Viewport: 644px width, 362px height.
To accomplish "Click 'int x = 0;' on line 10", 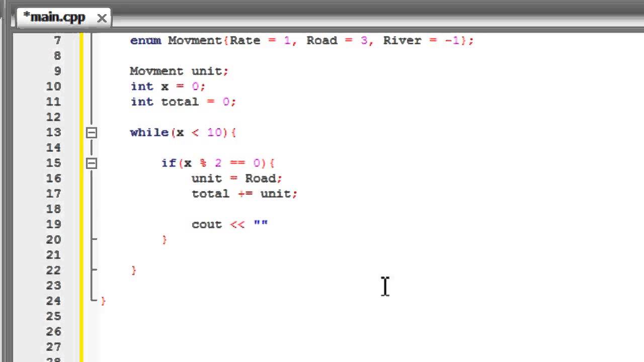I will pyautogui.click(x=168, y=86).
